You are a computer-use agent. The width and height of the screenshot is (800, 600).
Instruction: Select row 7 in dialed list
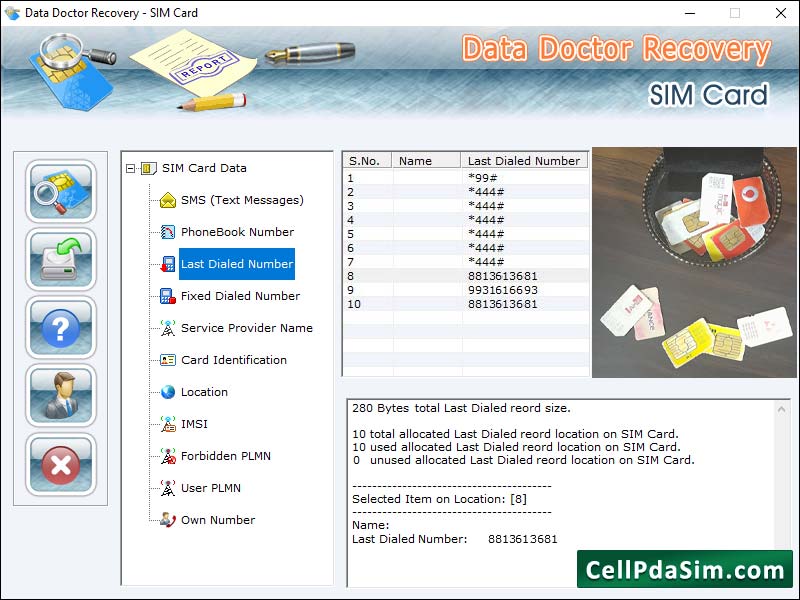point(466,262)
